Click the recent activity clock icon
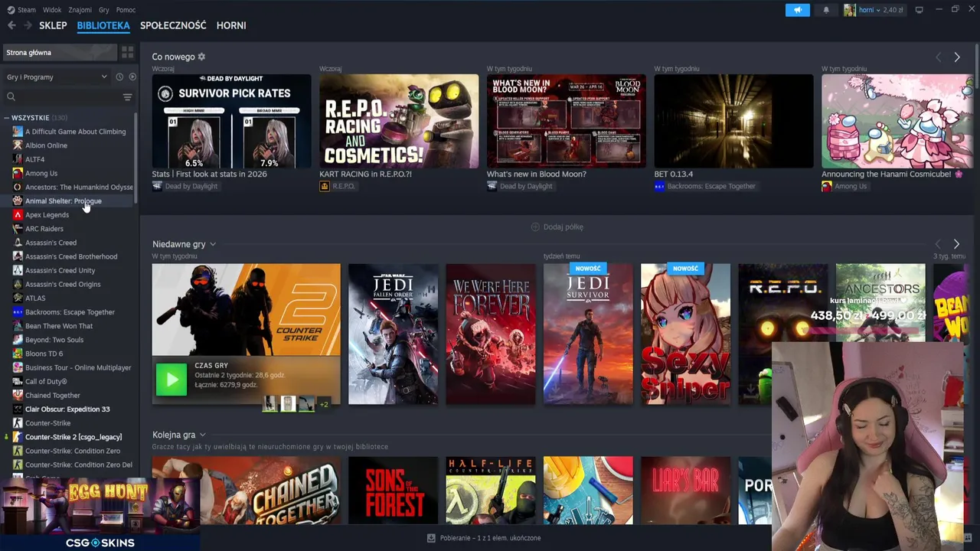Screen dimensions: 980x551 119,77
